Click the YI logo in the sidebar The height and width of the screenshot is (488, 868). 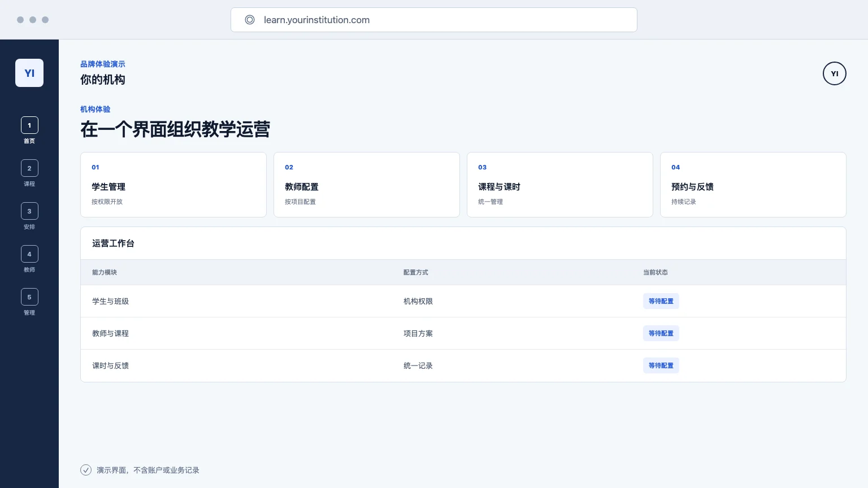pos(29,73)
